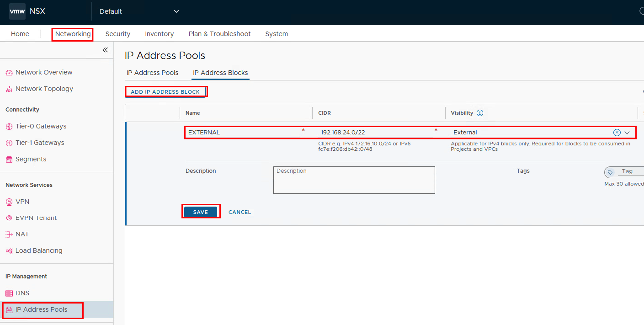Open the Plan & Troubleshoot tab

pyautogui.click(x=220, y=34)
